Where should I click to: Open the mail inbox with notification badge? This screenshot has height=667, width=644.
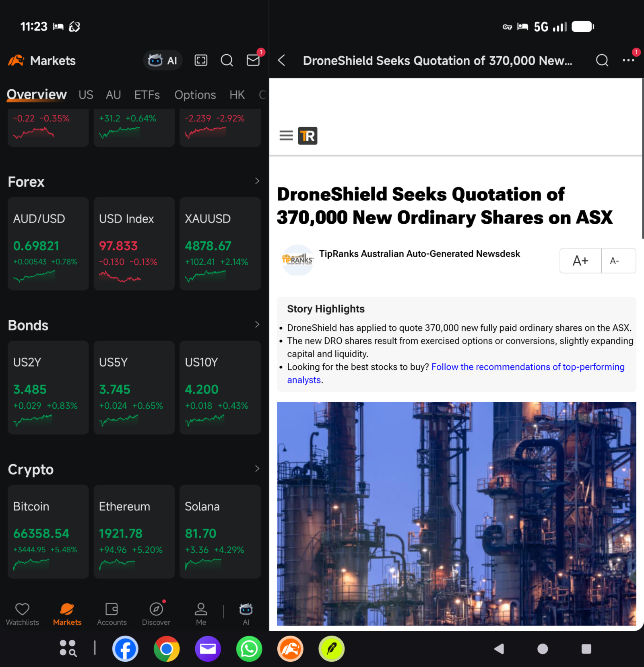click(x=254, y=60)
